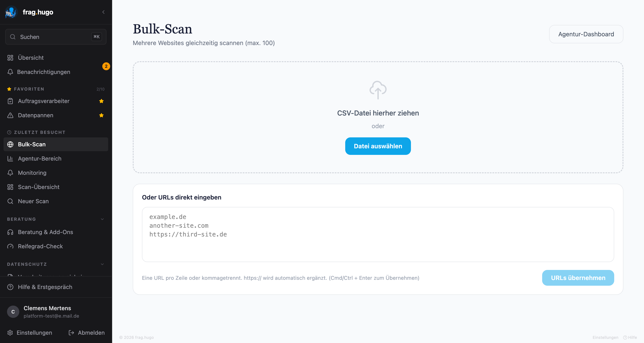Collapse the Datenschutz section chevron

(x=102, y=264)
